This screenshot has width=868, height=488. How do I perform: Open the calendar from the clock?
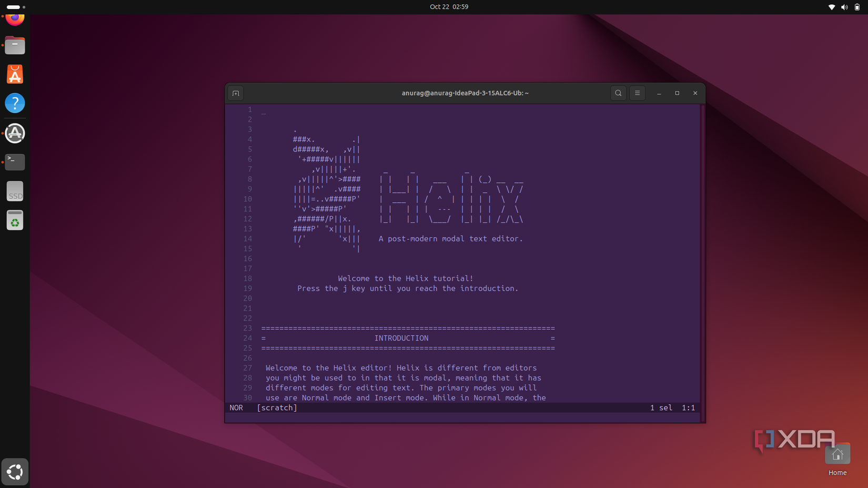448,7
